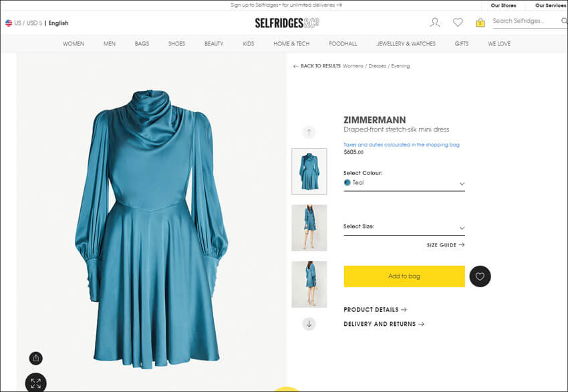Click the back arrow beside Back to Results
Screen dimensions: 568x392
click(x=295, y=66)
